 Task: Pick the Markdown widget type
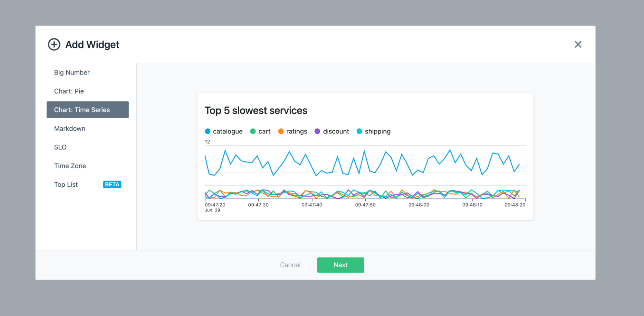[70, 129]
